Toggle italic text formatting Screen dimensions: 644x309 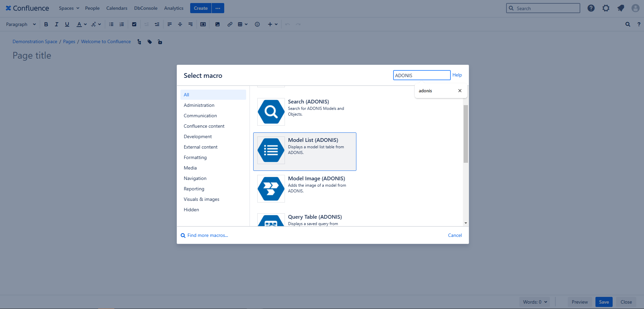(x=56, y=24)
